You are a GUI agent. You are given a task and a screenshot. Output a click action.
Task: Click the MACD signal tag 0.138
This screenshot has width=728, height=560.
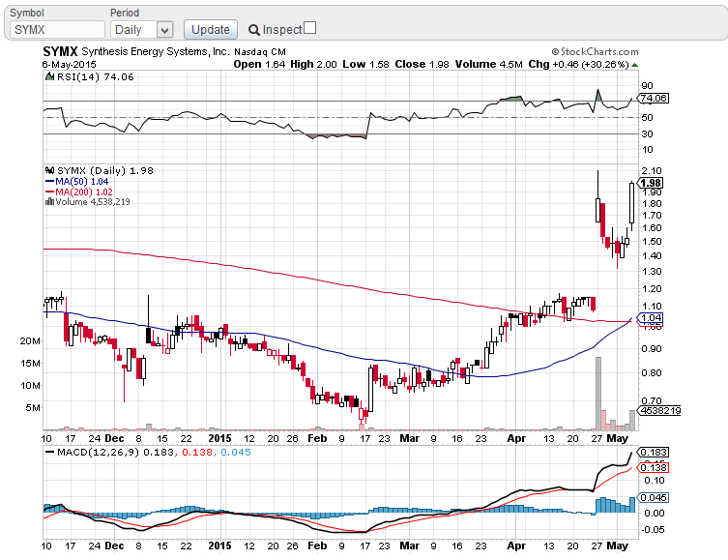pyautogui.click(x=653, y=467)
